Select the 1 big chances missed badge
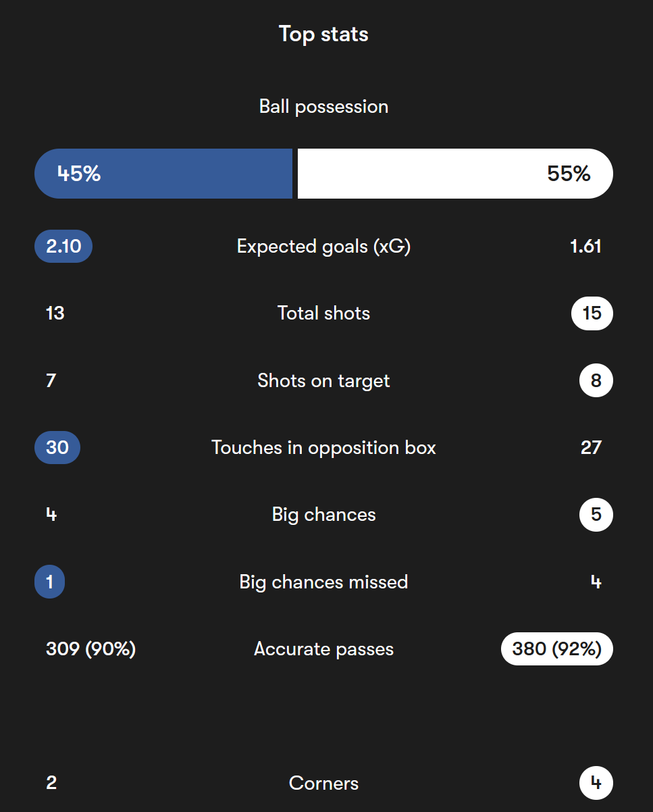 (x=49, y=582)
